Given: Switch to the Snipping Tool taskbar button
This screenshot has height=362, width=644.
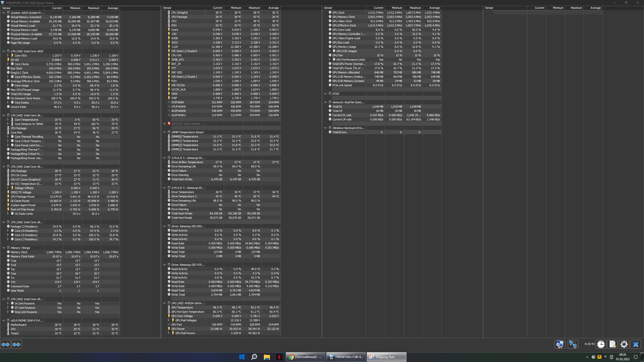Looking at the screenshot, I should 386,357.
